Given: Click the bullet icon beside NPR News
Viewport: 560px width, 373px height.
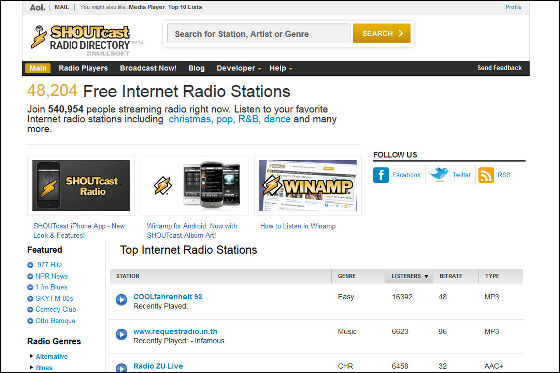Looking at the screenshot, I should (x=30, y=276).
